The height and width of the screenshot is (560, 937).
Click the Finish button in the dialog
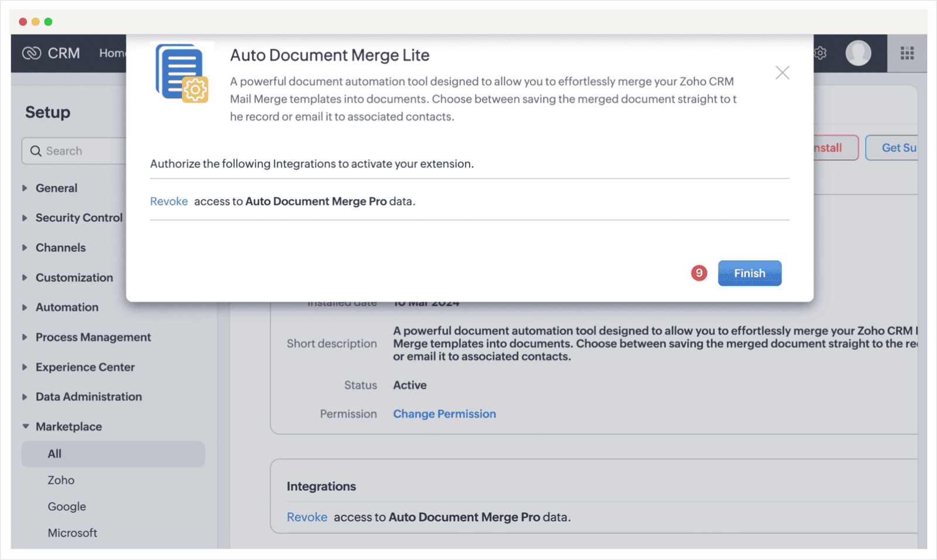tap(750, 273)
